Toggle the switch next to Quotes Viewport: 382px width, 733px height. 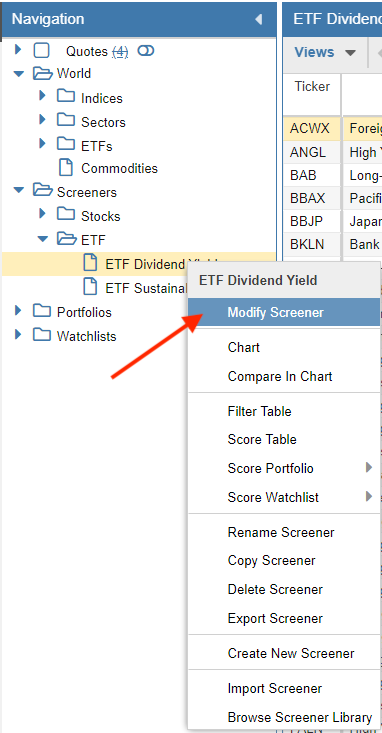pyautogui.click(x=146, y=50)
